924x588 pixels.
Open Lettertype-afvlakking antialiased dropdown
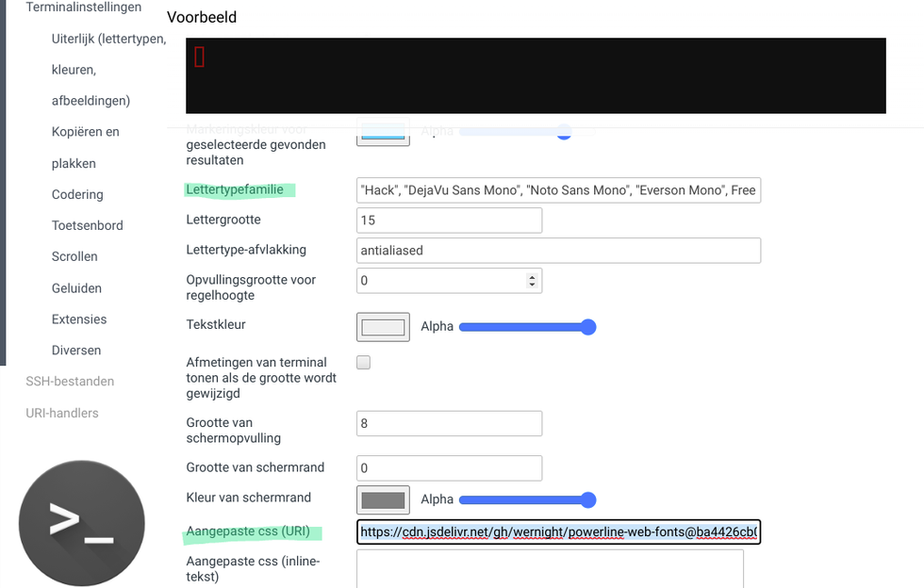coord(558,251)
